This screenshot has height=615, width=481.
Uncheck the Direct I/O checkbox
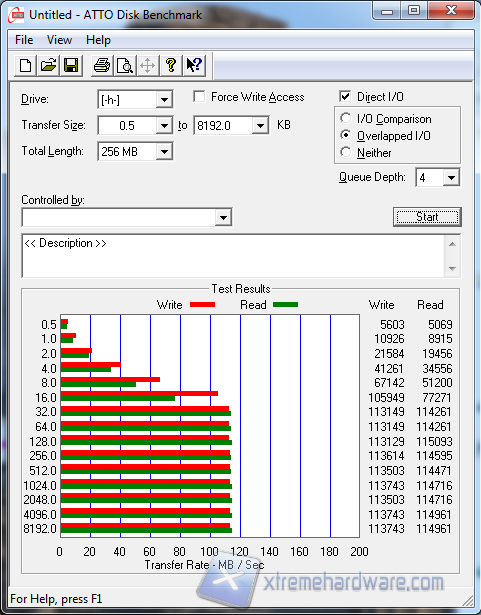pyautogui.click(x=345, y=96)
